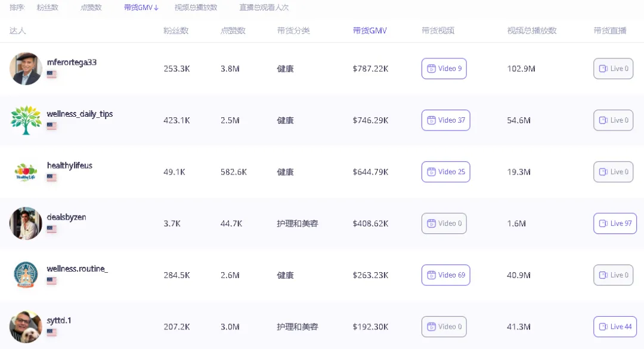Click the 带货GMV column header
Screen dimensions: 644x349
pos(370,30)
